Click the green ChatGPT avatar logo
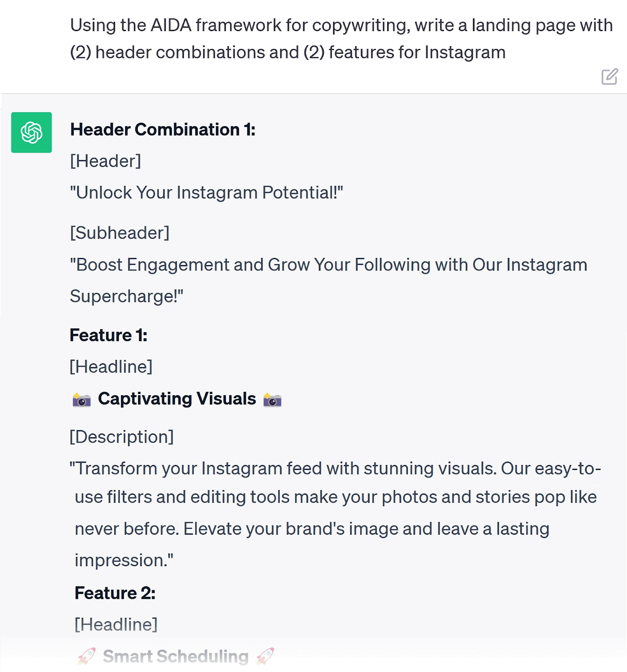 (x=31, y=132)
